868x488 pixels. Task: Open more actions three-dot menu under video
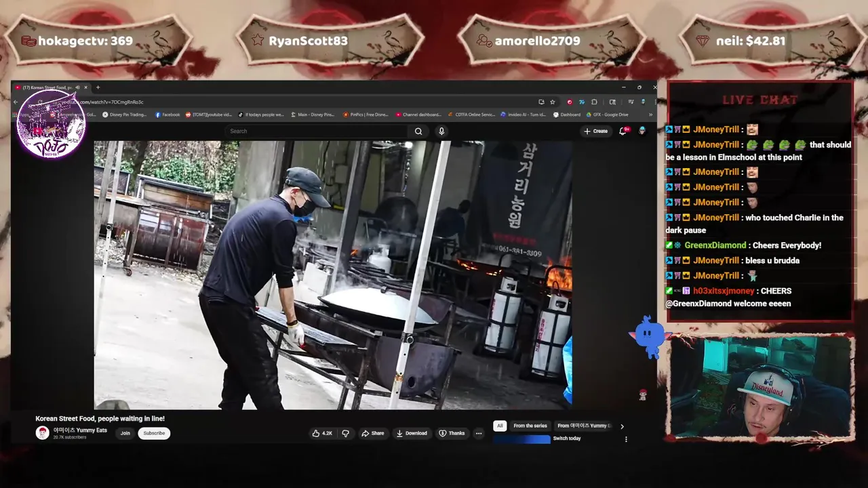(x=479, y=433)
